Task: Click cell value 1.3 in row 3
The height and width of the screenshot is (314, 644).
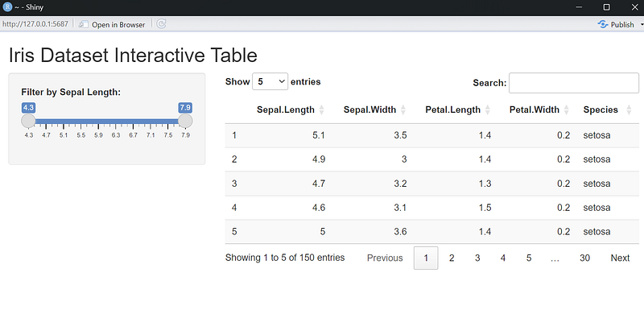Action: point(485,184)
